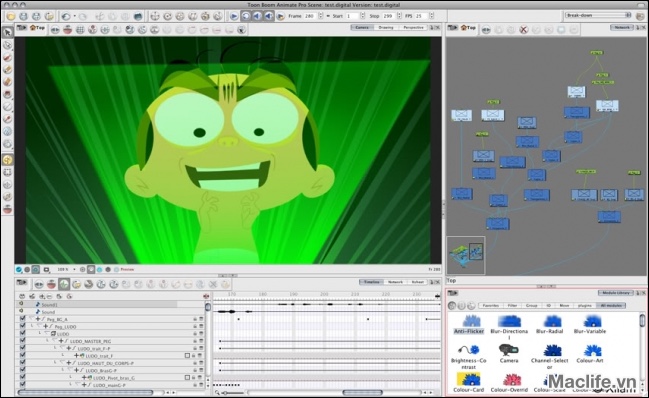Screen dimensions: 649x398
Task: Uncheck the Peg_BG_A layer checkbox
Action: 22,319
